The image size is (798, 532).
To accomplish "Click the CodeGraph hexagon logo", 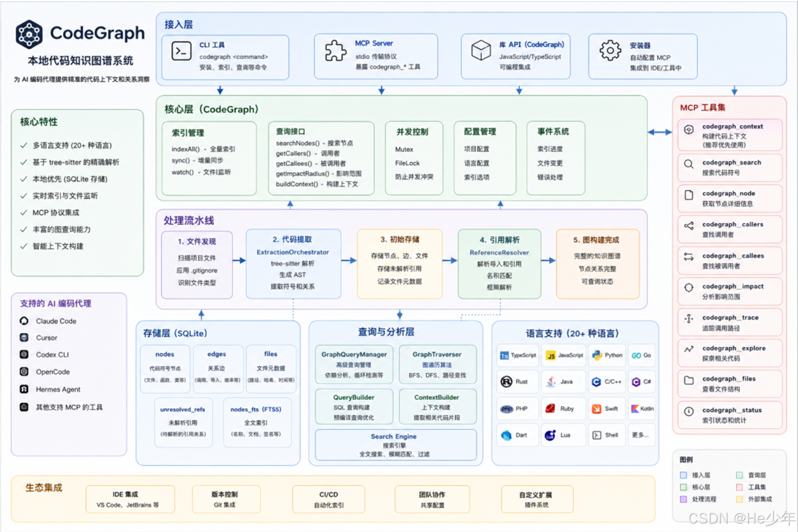I will 29,34.
